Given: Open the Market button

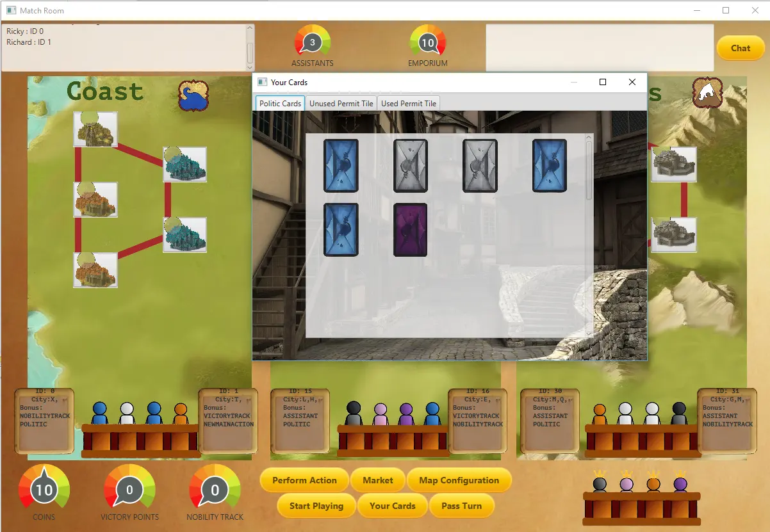Looking at the screenshot, I should point(378,480).
